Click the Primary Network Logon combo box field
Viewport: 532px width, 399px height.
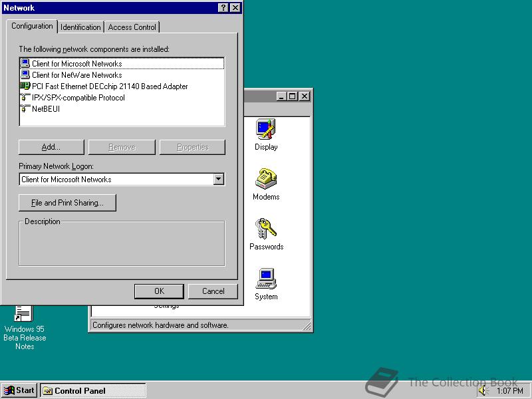(122, 179)
